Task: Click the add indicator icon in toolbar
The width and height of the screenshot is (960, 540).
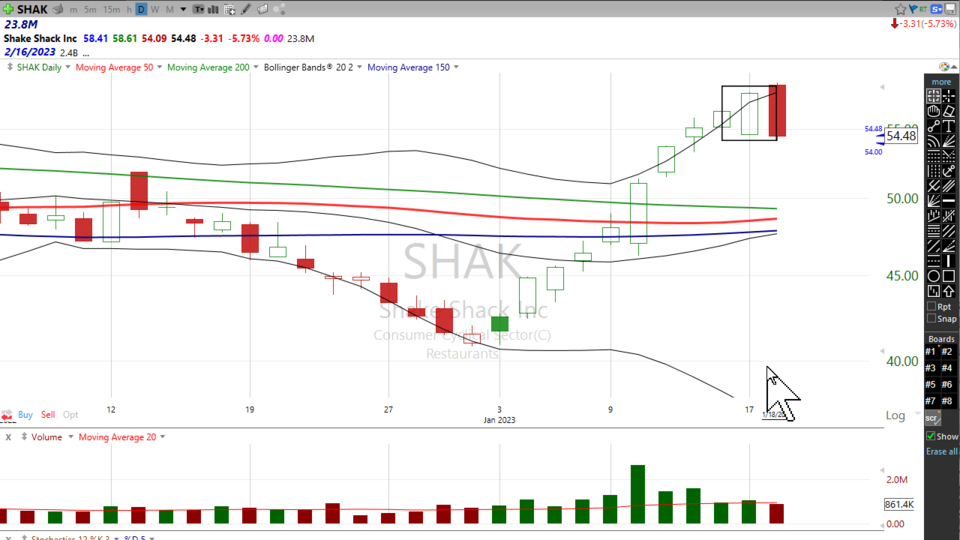Action: point(230,10)
